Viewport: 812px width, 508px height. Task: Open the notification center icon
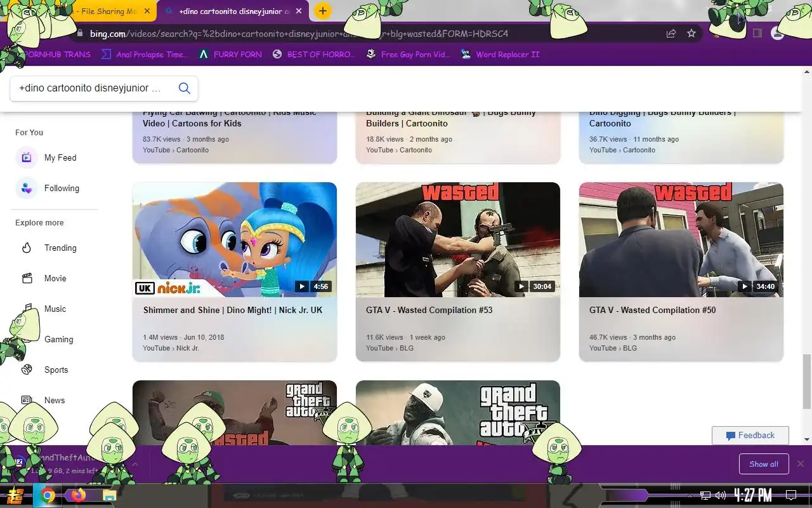pos(791,495)
